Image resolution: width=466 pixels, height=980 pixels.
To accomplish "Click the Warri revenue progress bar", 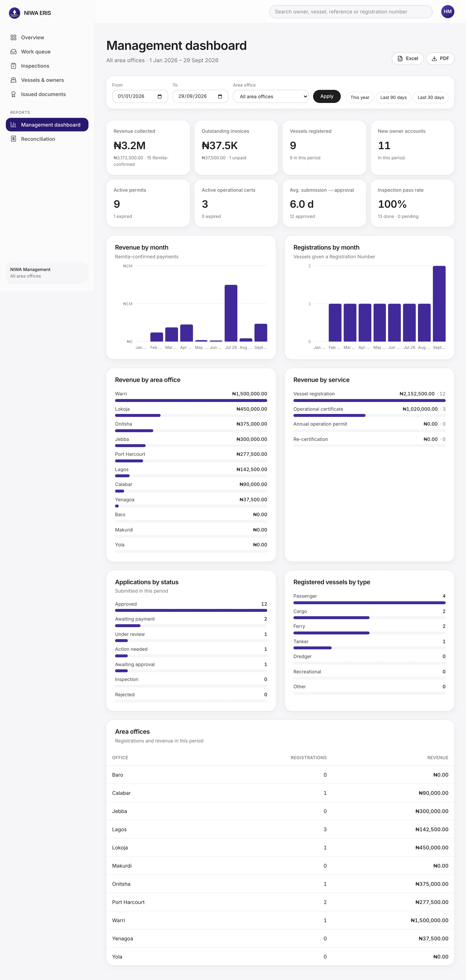I will [191, 401].
